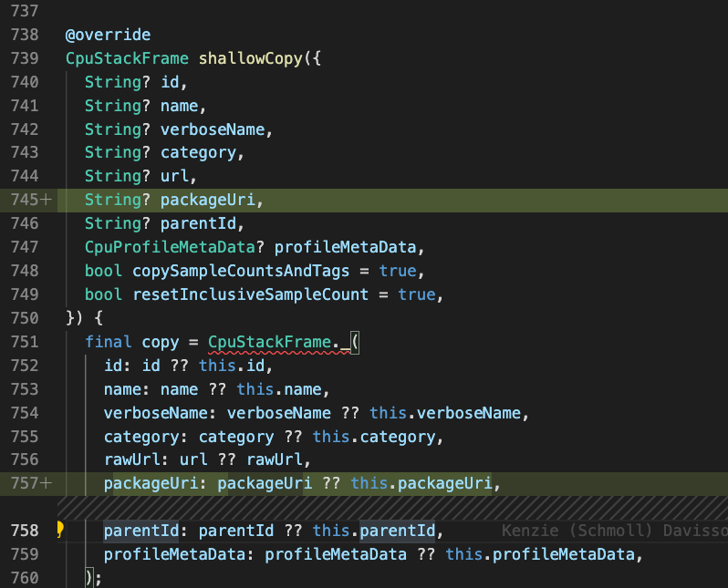Click the category parameter on line 743
This screenshot has height=588, width=728.
click(198, 152)
